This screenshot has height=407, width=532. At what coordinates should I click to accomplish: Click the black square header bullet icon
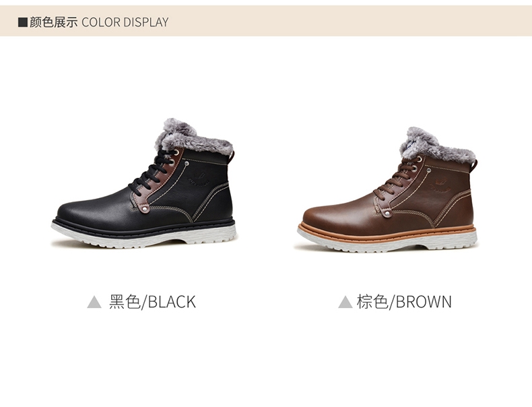23,22
